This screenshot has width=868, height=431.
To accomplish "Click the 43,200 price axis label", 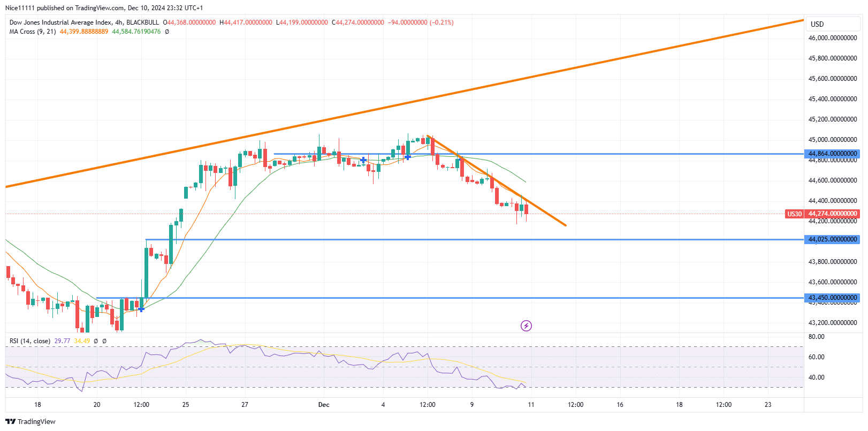I will point(833,323).
